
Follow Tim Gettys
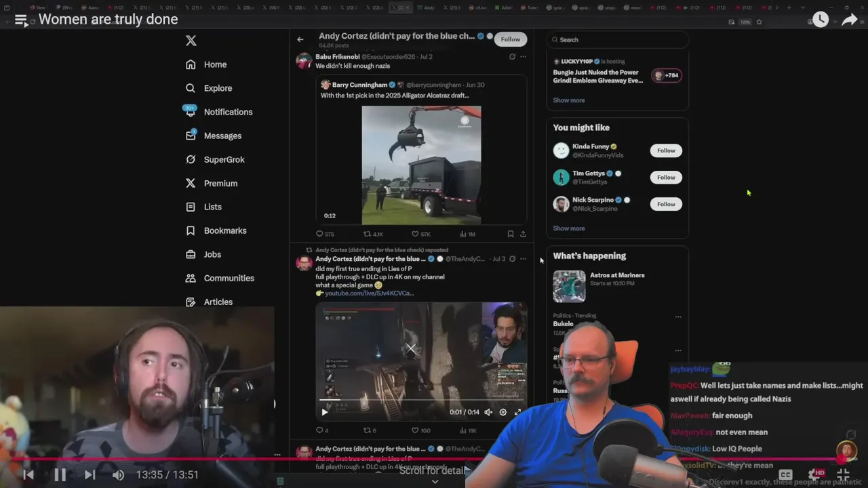coord(666,178)
